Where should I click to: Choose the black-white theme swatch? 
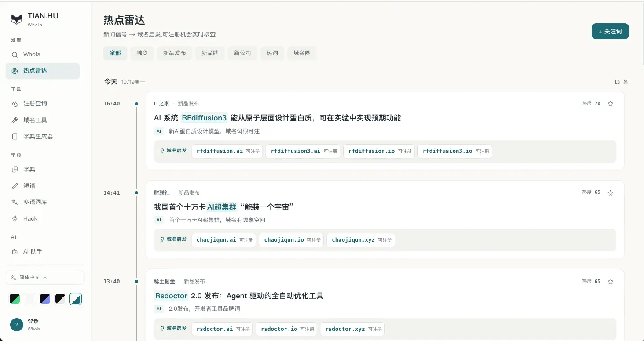[x=60, y=299]
